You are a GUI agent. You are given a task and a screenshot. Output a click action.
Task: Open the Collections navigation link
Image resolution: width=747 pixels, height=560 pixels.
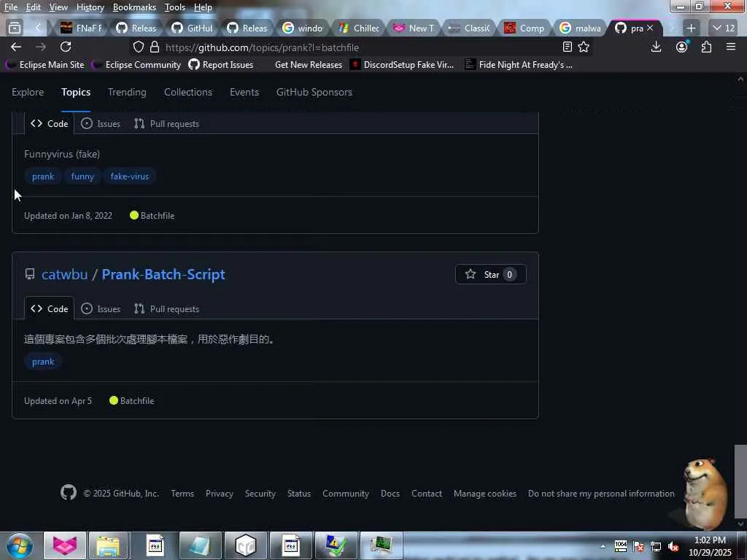pos(188,92)
